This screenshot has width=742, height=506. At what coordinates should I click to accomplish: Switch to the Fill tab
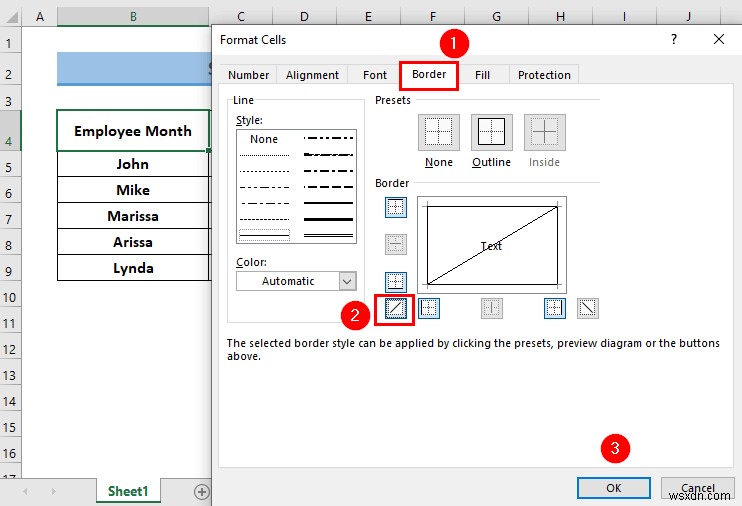tap(482, 75)
